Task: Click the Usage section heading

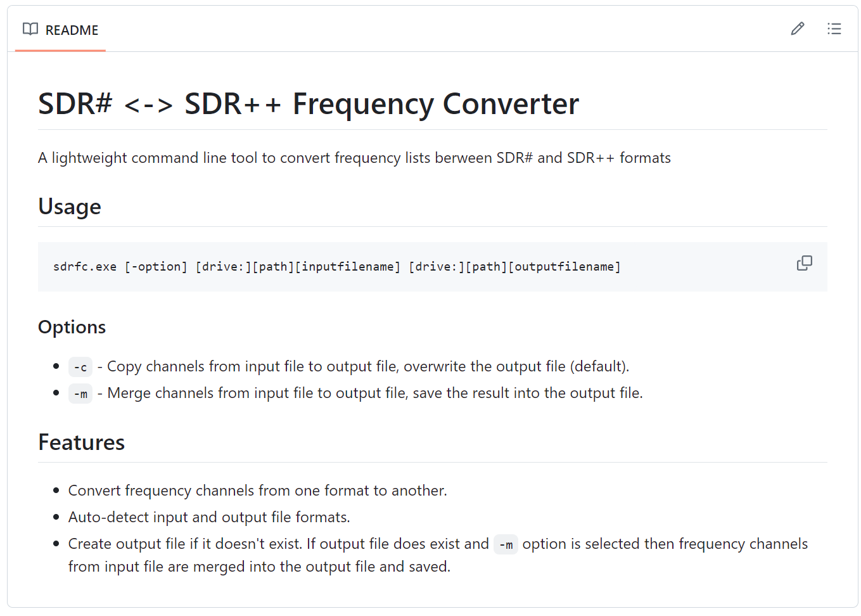Action: [70, 207]
